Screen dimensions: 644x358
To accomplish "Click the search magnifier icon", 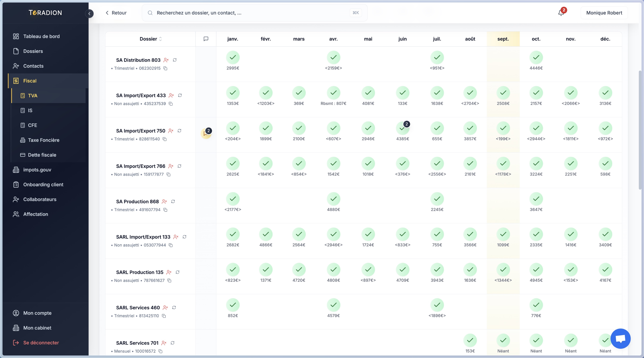I will pyautogui.click(x=150, y=13).
